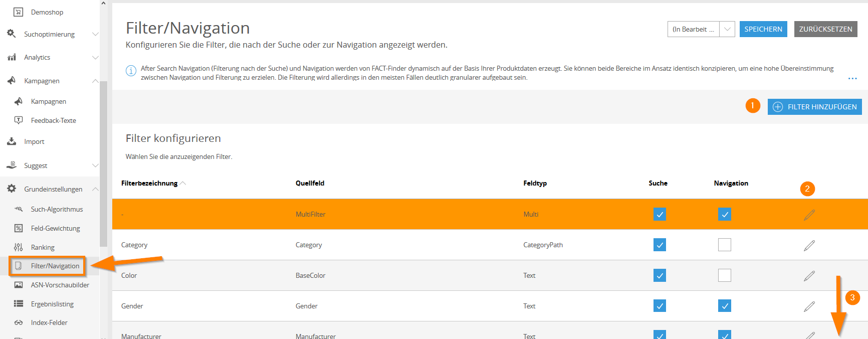This screenshot has width=868, height=339.
Task: Open the In Bearbeitung status dropdown
Action: tap(701, 29)
